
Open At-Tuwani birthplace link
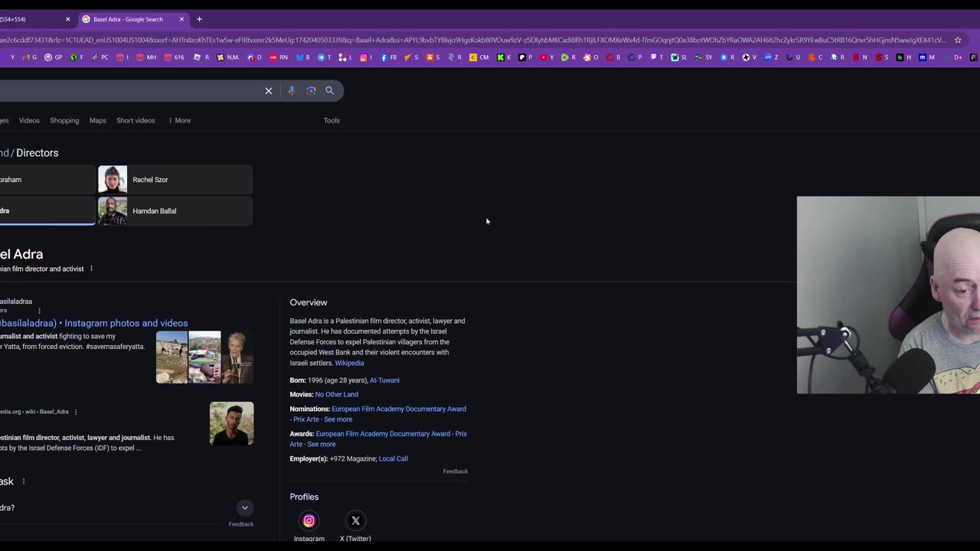click(384, 380)
